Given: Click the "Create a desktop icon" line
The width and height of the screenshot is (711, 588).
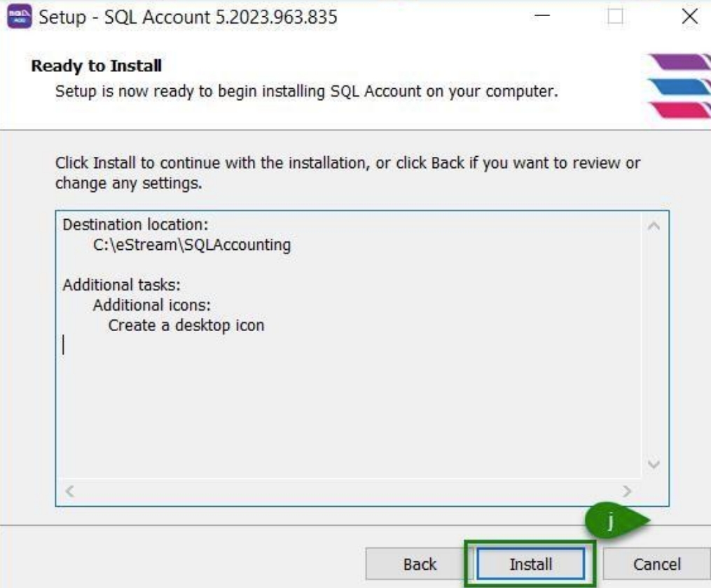Looking at the screenshot, I should point(186,325).
